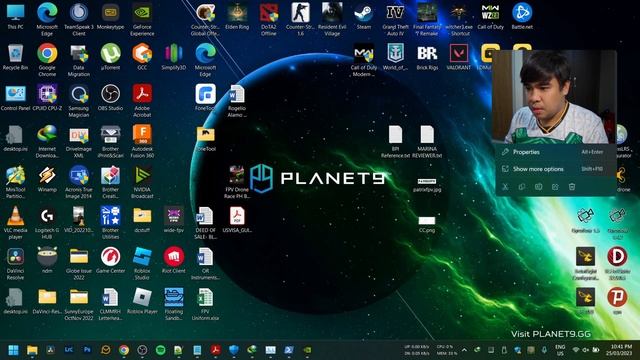The height and width of the screenshot is (360, 640).
Task: Select the BPI Reference.txt file
Action: coord(395,141)
